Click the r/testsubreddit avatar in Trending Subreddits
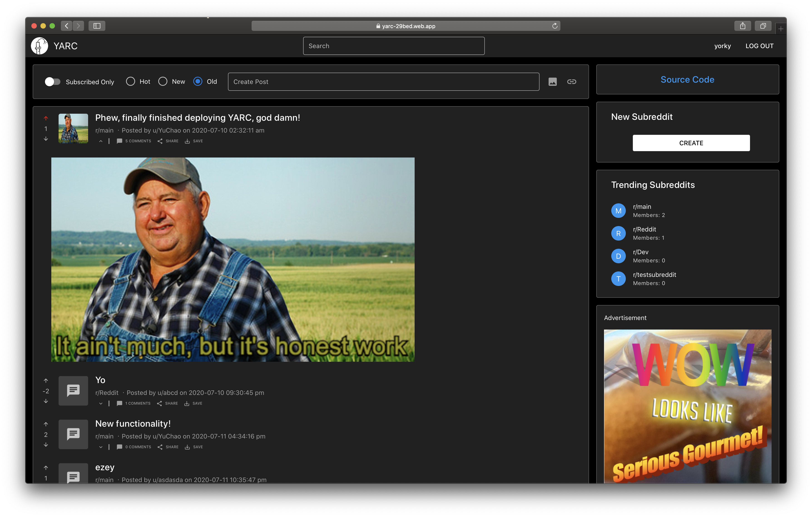The width and height of the screenshot is (812, 517). coord(619,279)
